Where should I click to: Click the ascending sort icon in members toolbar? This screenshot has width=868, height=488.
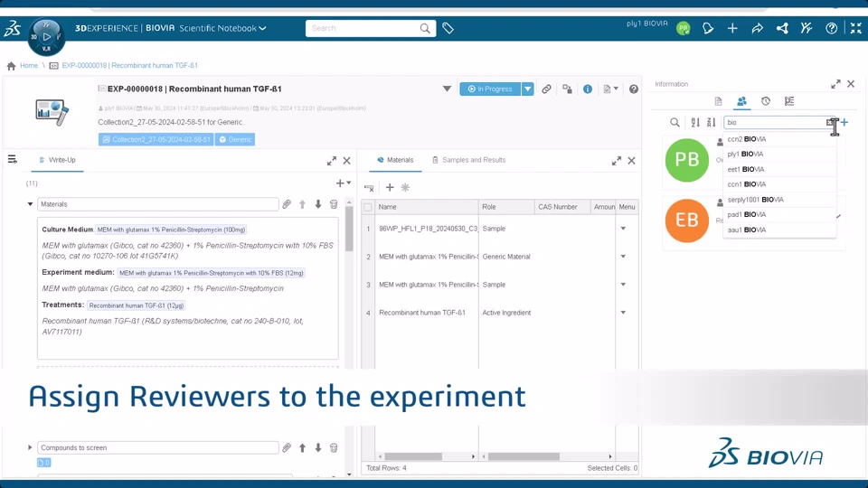[x=695, y=122]
